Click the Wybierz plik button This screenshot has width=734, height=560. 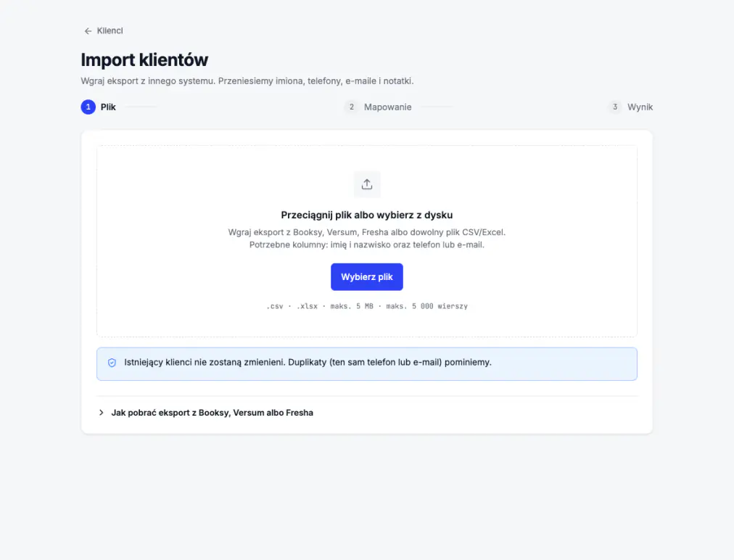(367, 276)
